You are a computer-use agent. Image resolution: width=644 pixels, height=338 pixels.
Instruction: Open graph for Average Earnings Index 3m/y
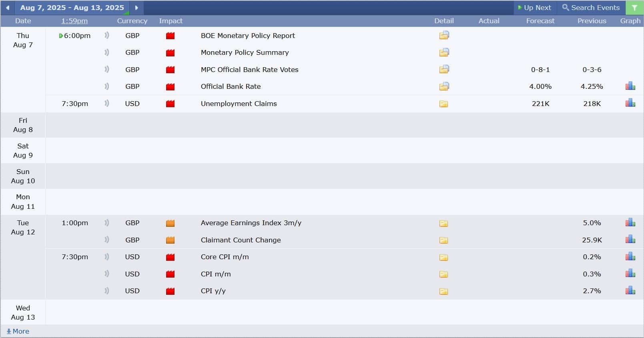(x=630, y=222)
